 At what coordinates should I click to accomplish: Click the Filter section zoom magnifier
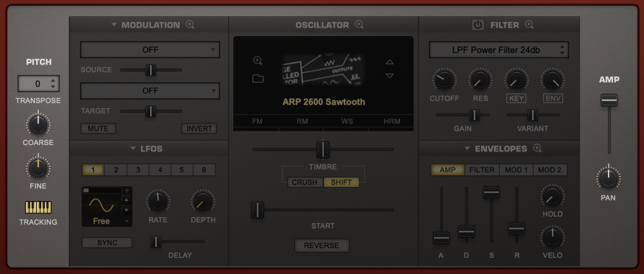click(x=529, y=24)
